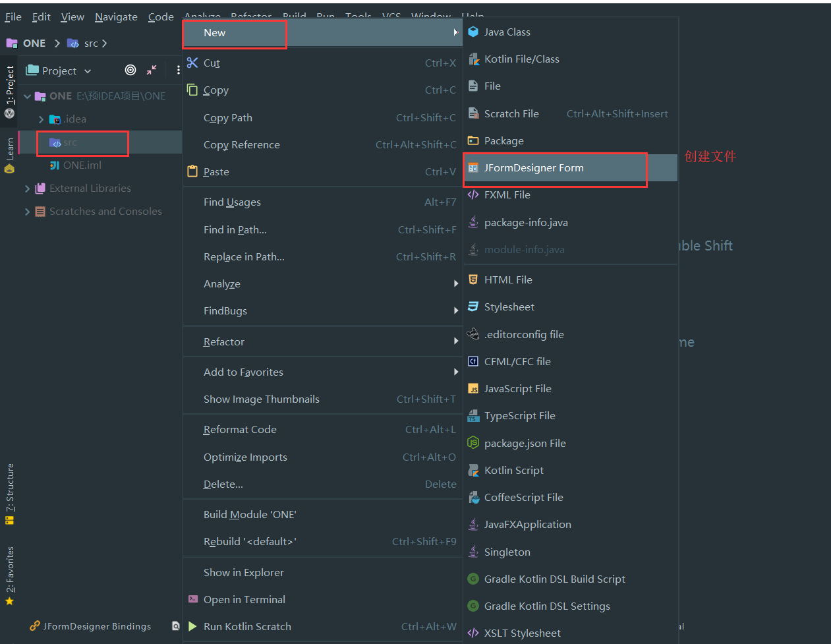Screen dimensions: 831x644
Task: Click the collapse all icon in Project panel
Action: [152, 70]
